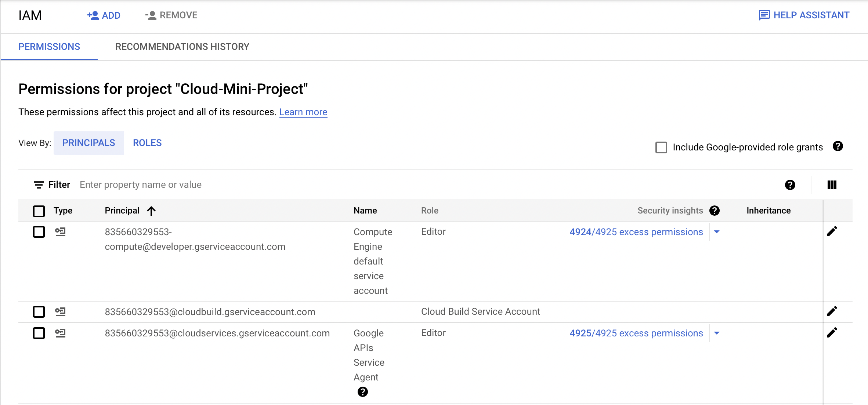Open the Learn more link
This screenshot has height=405, width=868.
[303, 112]
